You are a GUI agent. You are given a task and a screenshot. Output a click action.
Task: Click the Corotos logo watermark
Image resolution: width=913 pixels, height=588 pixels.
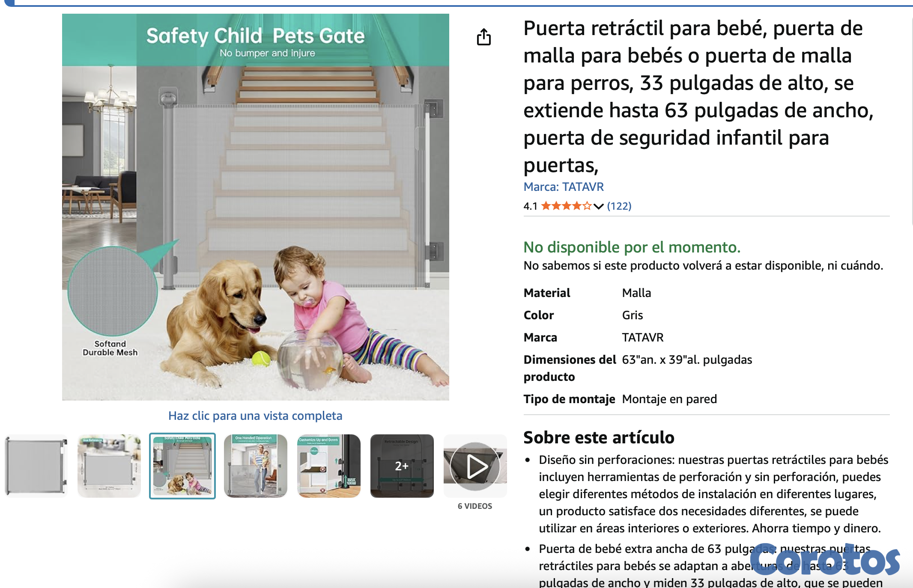tap(825, 560)
